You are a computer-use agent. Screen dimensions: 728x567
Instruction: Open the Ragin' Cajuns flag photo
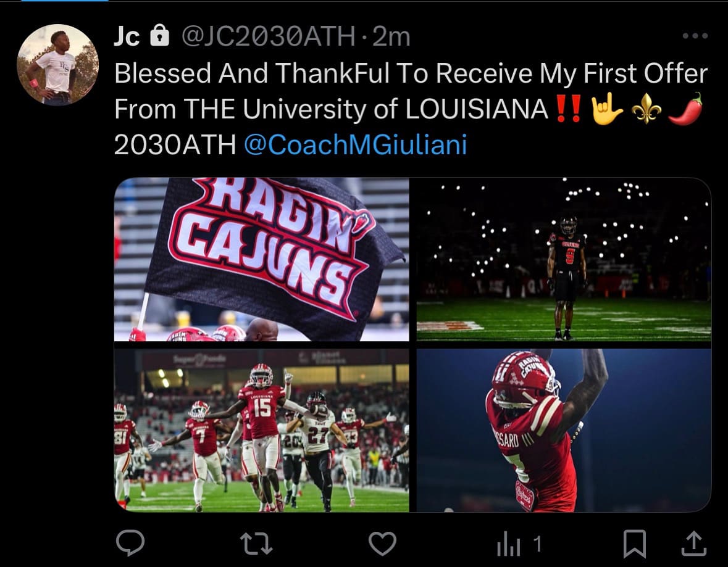pyautogui.click(x=261, y=259)
